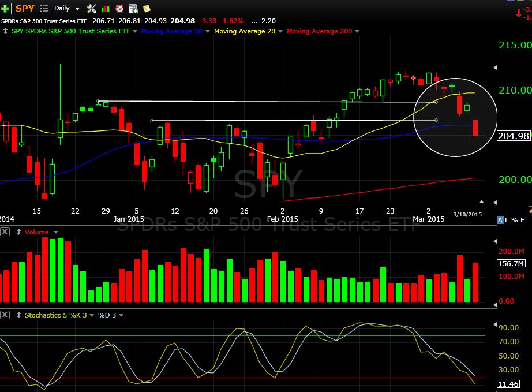Click the red down arrow in the top right corner

518,14
